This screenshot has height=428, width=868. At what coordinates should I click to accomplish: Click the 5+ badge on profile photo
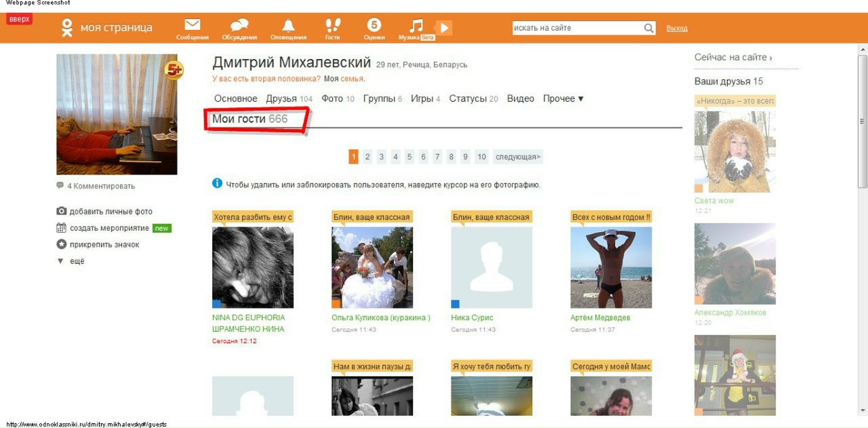174,70
